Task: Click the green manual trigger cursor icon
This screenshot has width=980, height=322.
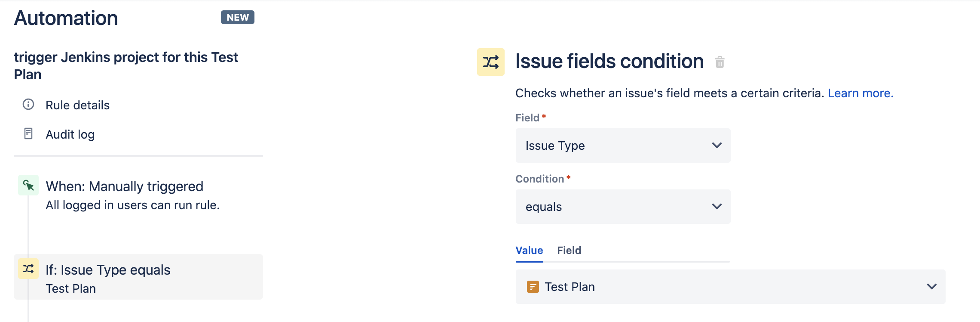Action: [x=28, y=185]
